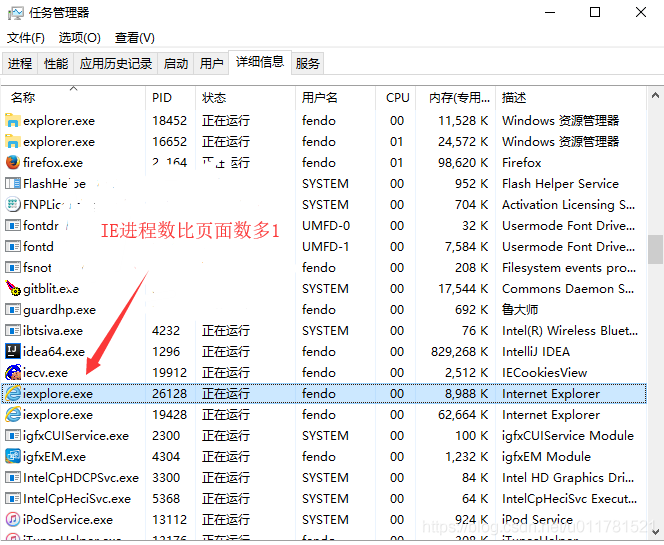Select PID 13112 cell
Viewport: 664px width, 545px height.
tap(169, 520)
